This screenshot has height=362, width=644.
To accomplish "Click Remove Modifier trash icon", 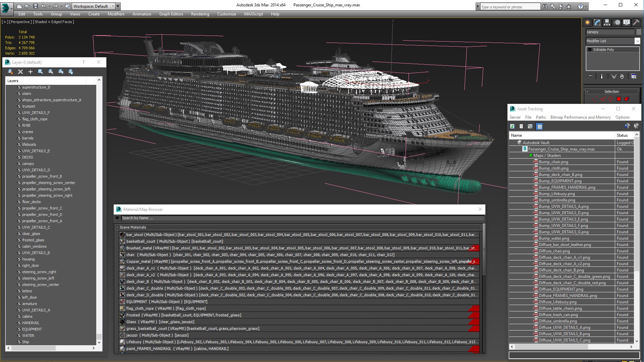I will (622, 76).
